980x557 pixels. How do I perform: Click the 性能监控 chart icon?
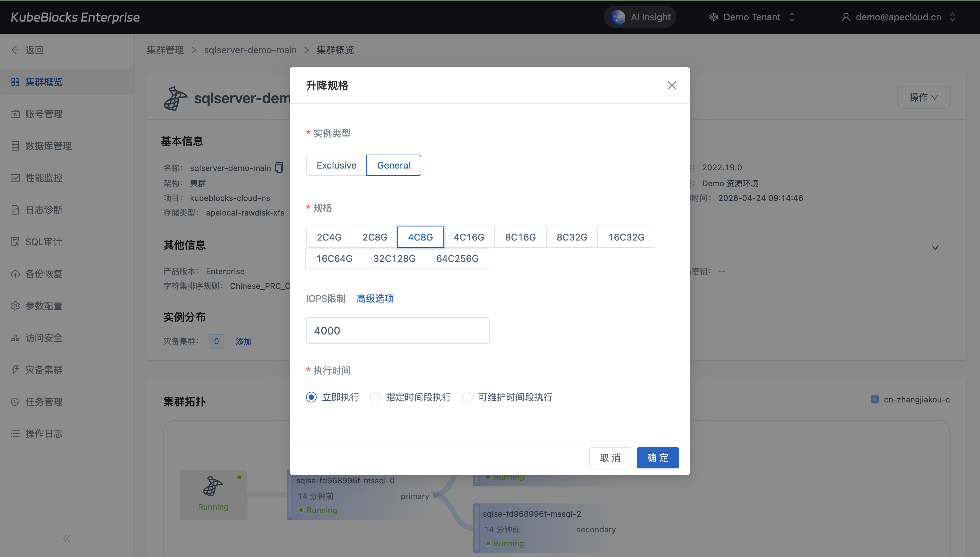tap(15, 178)
